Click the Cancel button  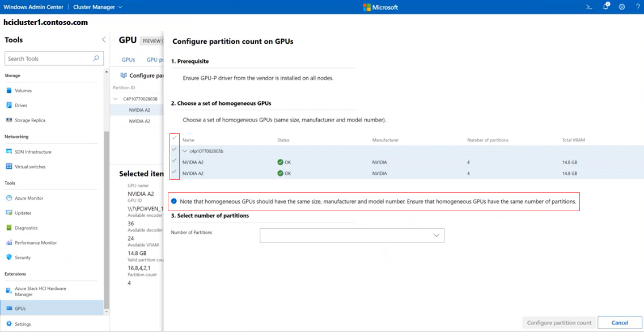pyautogui.click(x=620, y=322)
